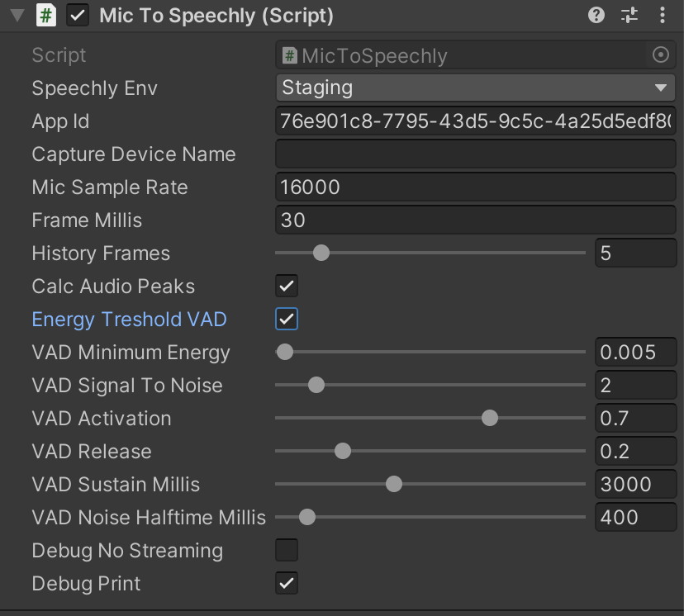Click the VAD Sustain Millis label
Screen dimensions: 684x616
pos(116,485)
